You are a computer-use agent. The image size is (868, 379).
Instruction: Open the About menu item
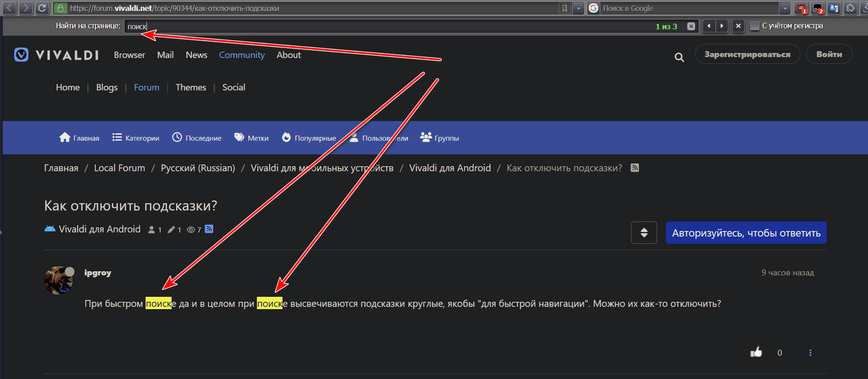coord(289,55)
